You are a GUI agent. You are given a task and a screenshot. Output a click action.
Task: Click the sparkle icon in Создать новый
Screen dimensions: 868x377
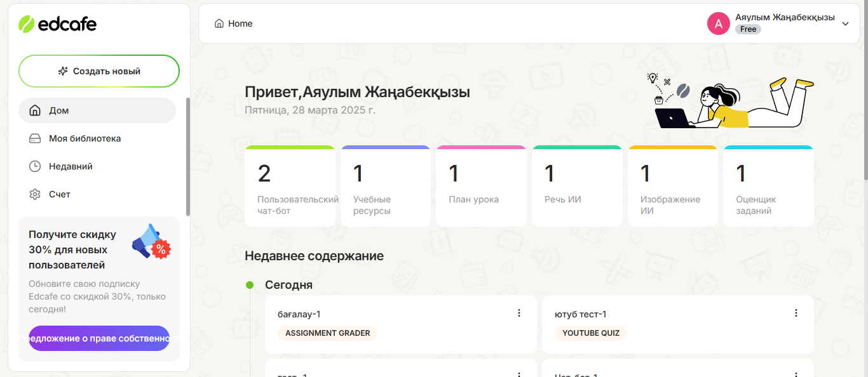(x=63, y=71)
